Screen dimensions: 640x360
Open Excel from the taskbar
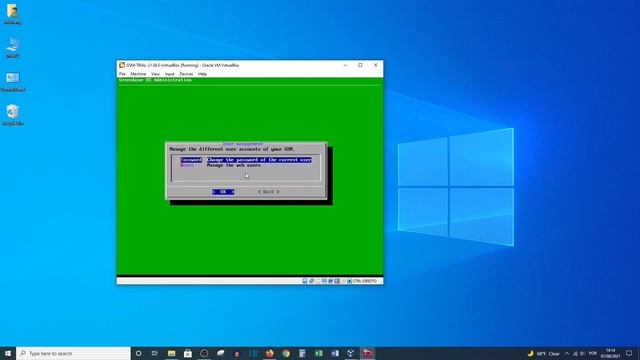pyautogui.click(x=318, y=353)
